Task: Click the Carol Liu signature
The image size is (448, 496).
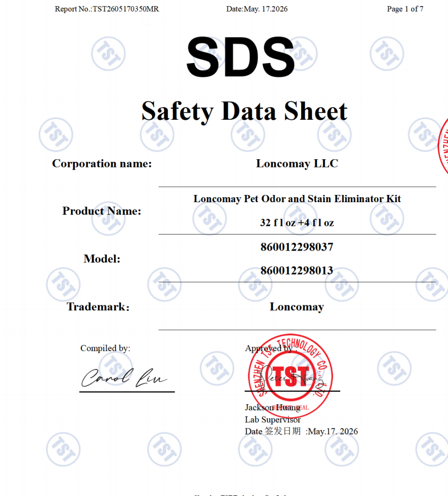Action: [124, 378]
